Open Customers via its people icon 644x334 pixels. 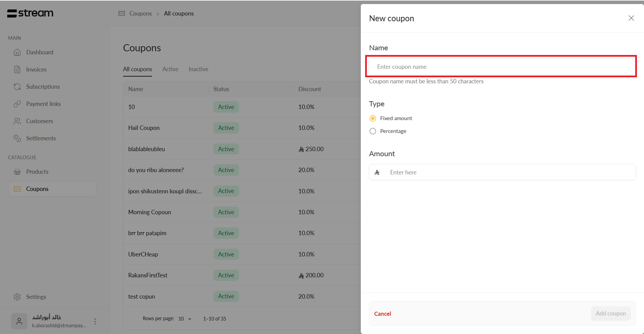pos(17,121)
